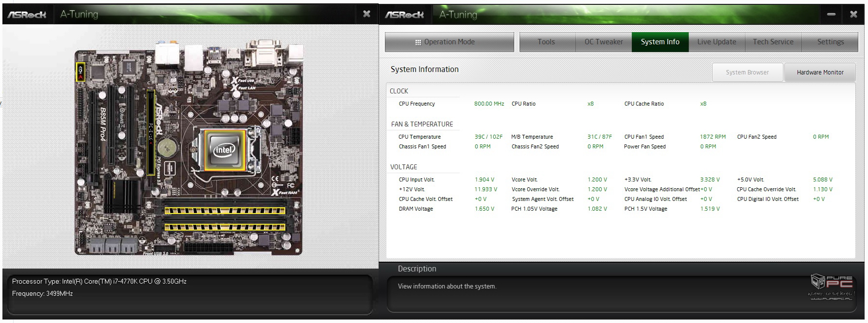868x323 pixels.
Task: Click the DRAM Voltage value 1.650 V
Action: click(485, 209)
